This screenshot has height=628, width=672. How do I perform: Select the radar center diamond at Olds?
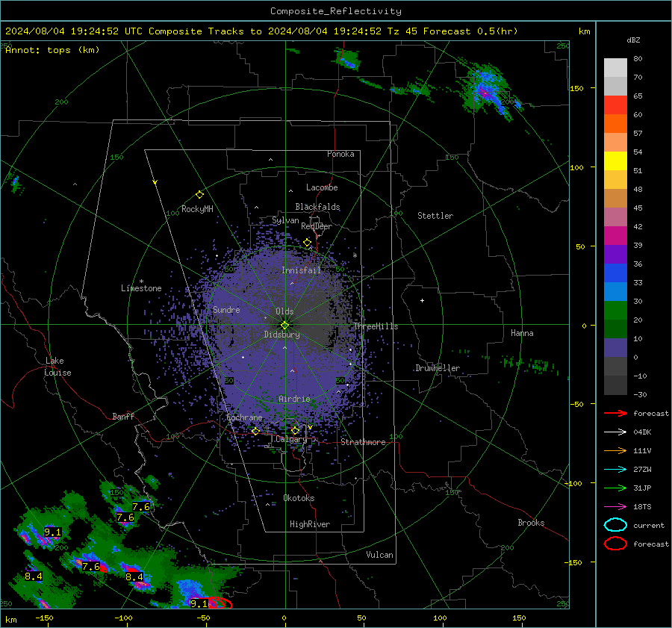click(284, 326)
